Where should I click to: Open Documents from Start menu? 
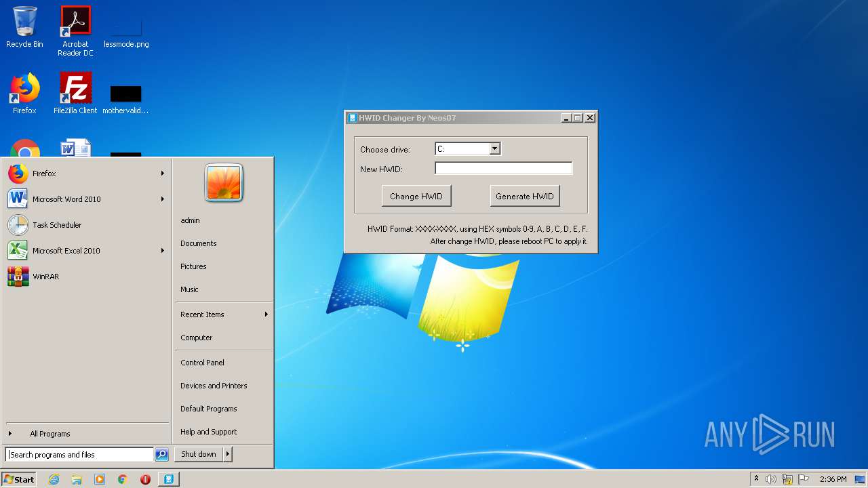click(224, 243)
